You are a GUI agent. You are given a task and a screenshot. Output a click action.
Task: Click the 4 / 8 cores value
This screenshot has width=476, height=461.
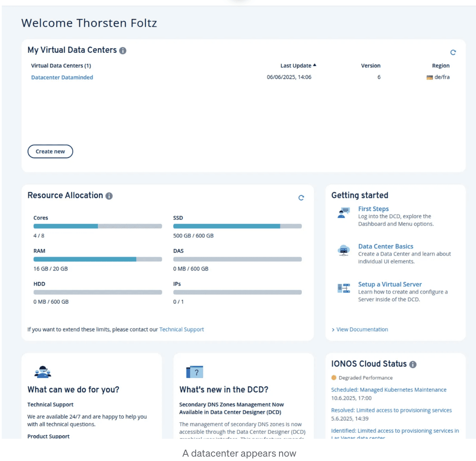pos(39,235)
